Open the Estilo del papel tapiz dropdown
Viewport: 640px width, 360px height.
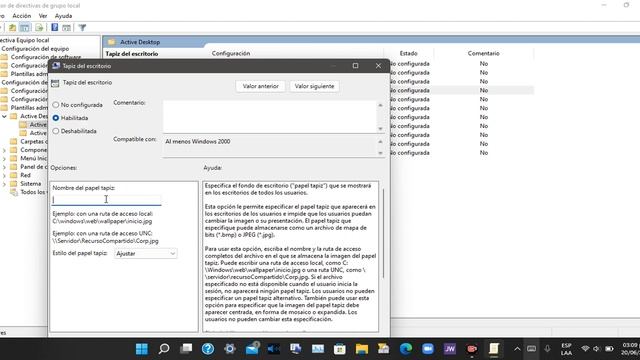(x=146, y=253)
